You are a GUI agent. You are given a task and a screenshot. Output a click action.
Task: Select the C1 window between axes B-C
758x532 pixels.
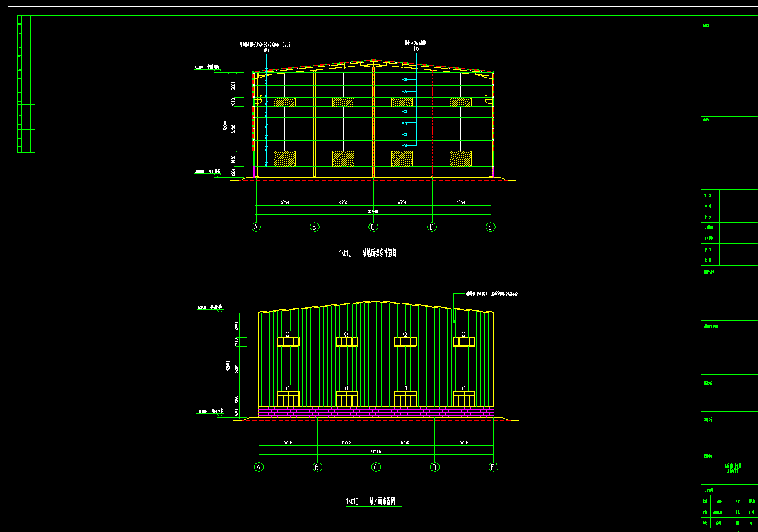click(x=347, y=398)
